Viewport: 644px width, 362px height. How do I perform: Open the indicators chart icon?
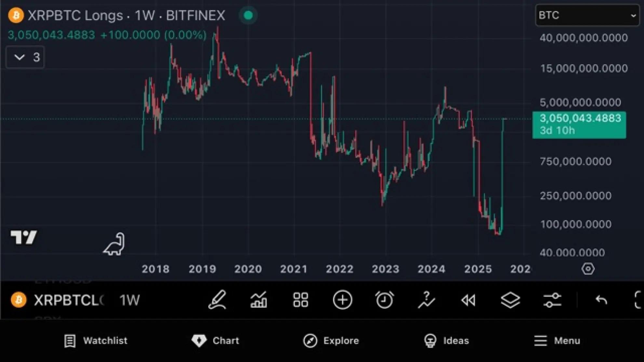(x=259, y=300)
